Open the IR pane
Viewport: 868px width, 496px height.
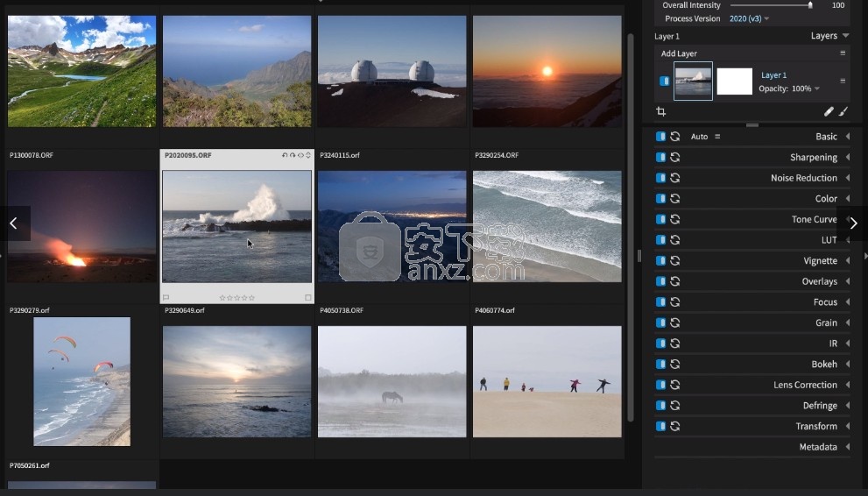[x=833, y=344]
